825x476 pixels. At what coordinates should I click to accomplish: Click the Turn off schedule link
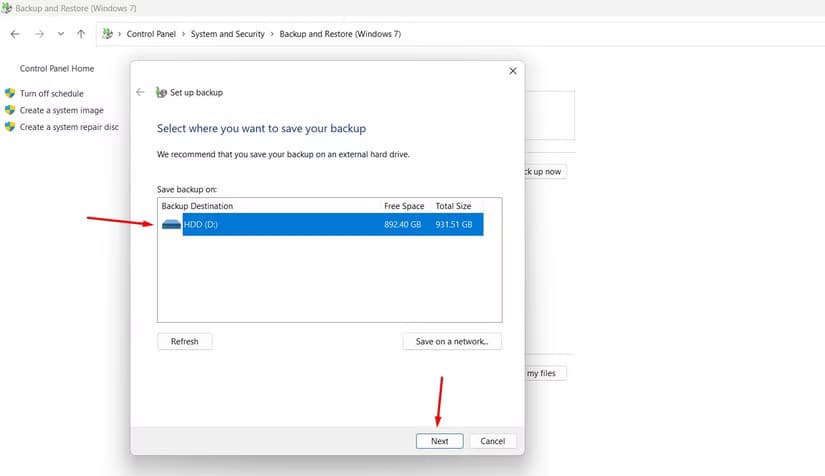click(52, 94)
